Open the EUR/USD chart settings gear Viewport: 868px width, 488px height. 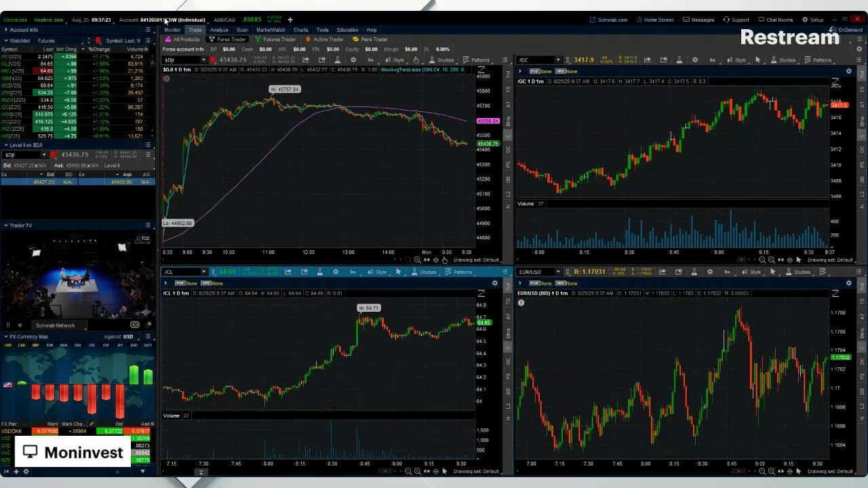tap(710, 272)
